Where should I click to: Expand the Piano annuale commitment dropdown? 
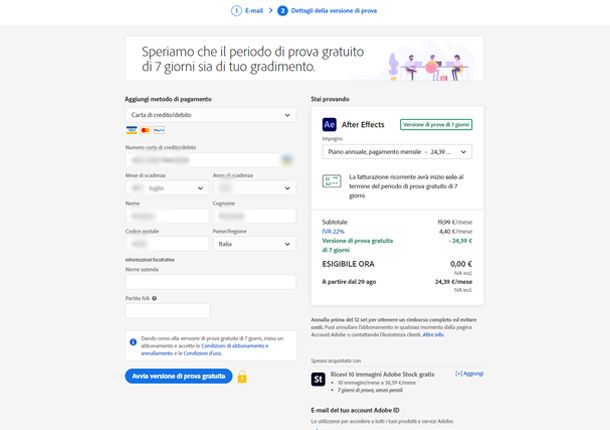pos(397,152)
